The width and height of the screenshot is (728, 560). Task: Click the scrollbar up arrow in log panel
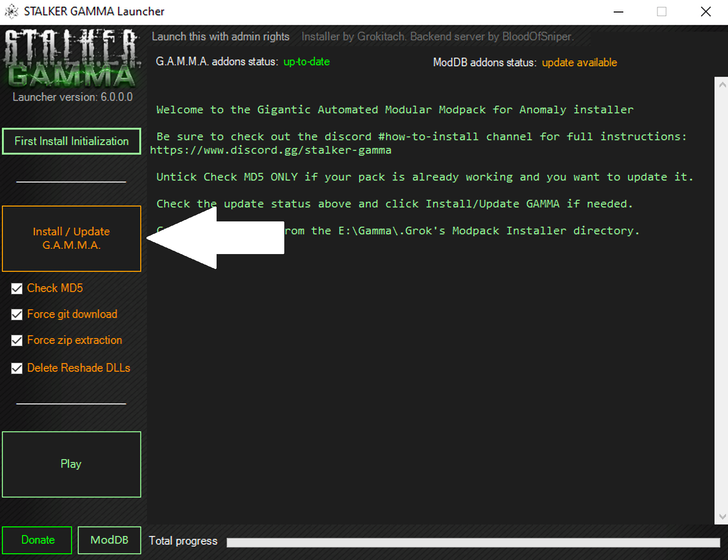click(x=722, y=85)
